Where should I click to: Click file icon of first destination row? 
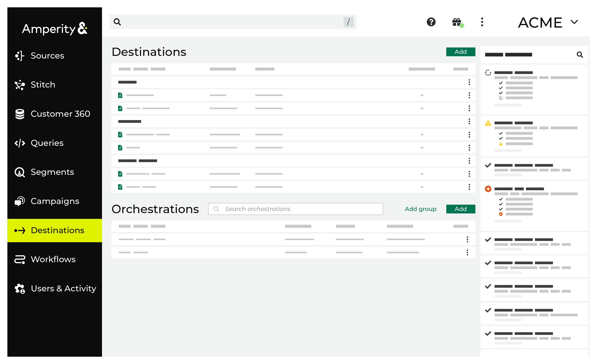(x=120, y=95)
